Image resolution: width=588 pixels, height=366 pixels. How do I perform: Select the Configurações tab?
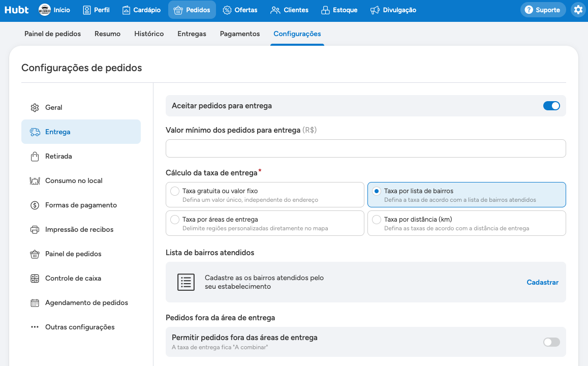click(x=297, y=34)
